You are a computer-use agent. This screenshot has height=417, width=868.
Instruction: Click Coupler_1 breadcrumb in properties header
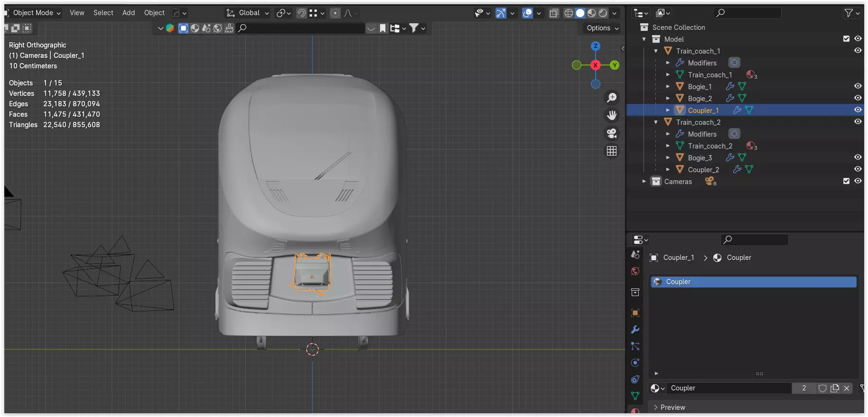(x=679, y=258)
